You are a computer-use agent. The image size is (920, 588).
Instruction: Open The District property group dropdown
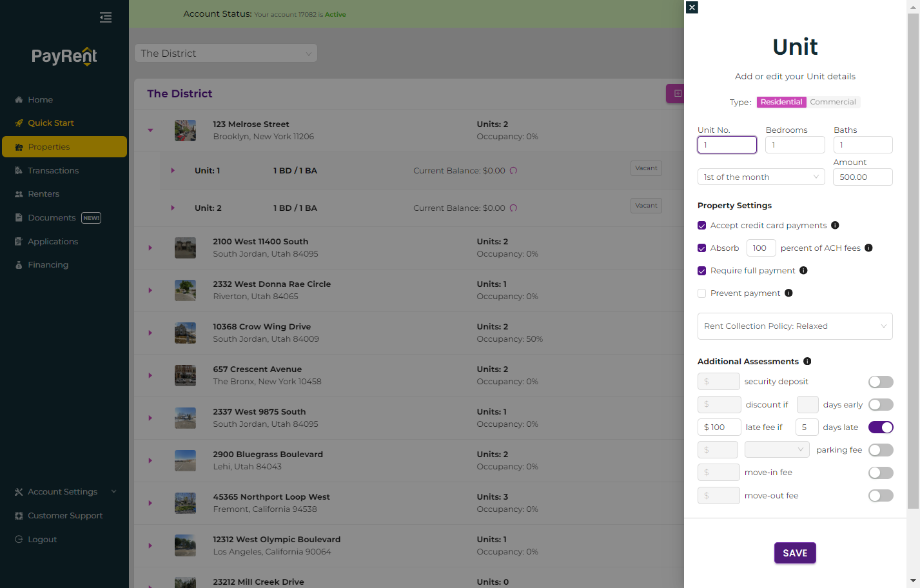pyautogui.click(x=226, y=54)
